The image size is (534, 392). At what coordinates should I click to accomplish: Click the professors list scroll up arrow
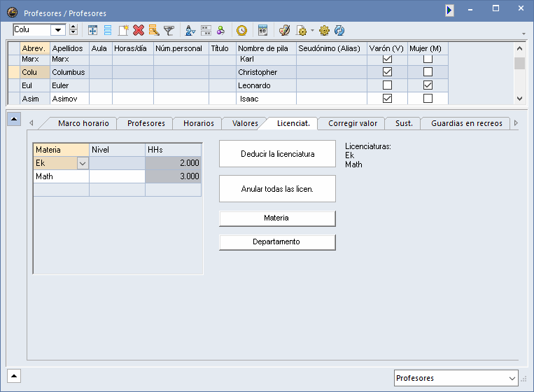coord(519,48)
